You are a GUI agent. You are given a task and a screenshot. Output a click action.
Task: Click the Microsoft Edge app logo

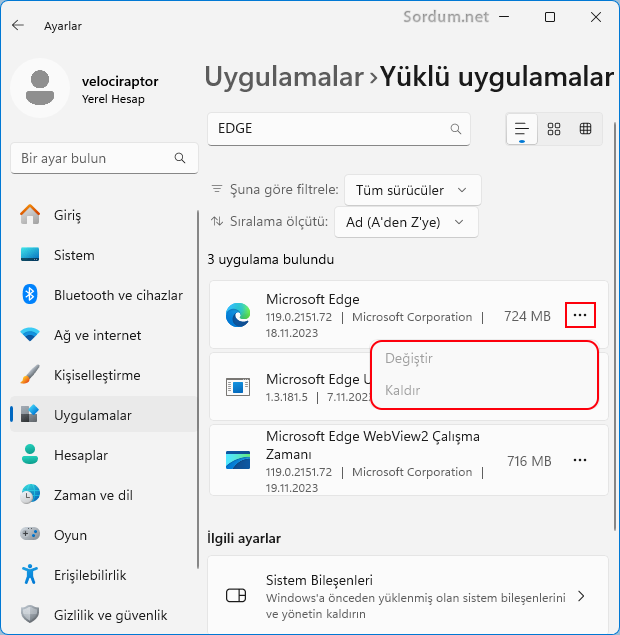(x=238, y=315)
